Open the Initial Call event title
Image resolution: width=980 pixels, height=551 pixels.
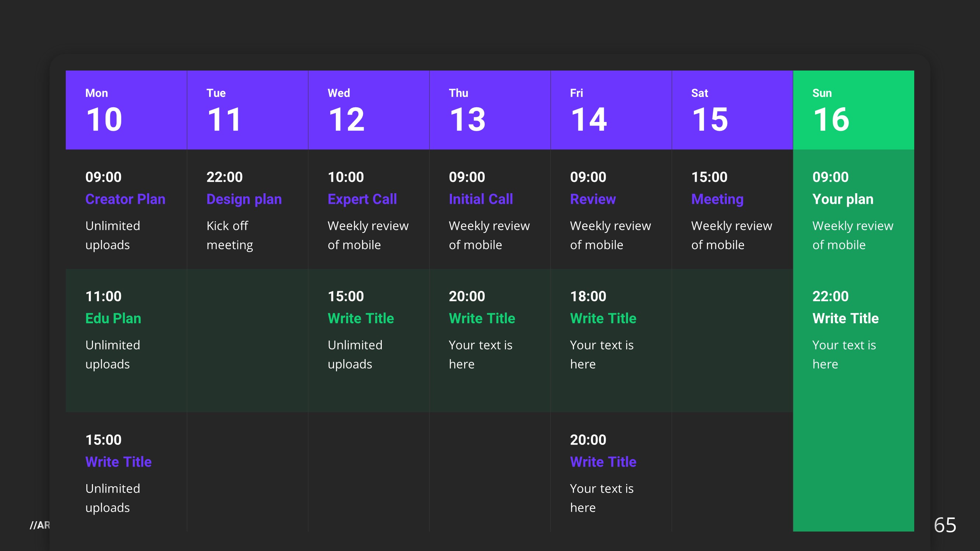pyautogui.click(x=481, y=199)
